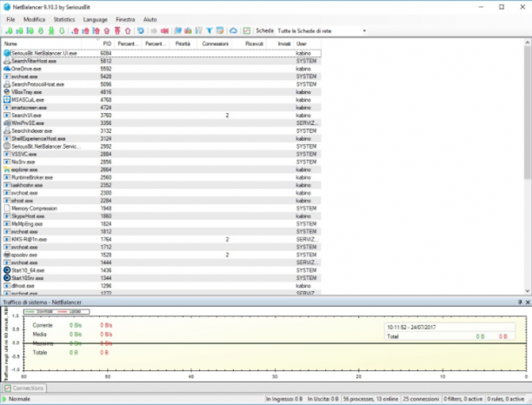Click the solid green down-arrow ignore-download icon

(51, 31)
